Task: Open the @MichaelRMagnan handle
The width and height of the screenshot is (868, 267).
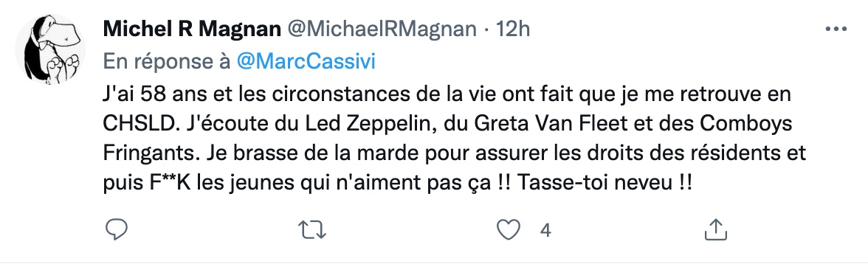Action: [x=381, y=30]
